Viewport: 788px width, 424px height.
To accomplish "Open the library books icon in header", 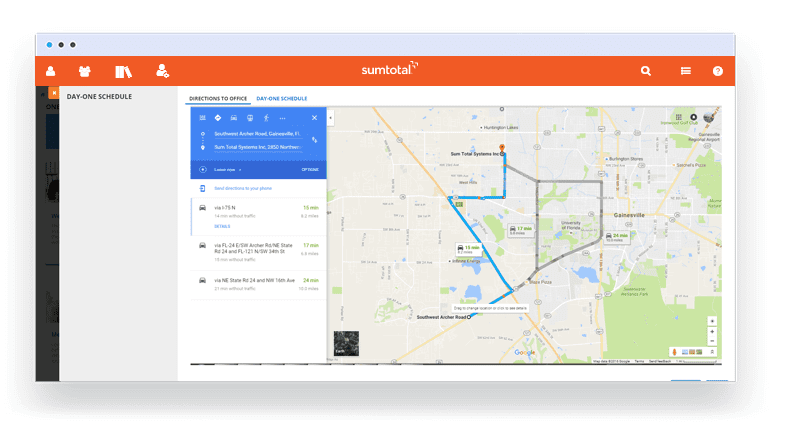I will pos(123,71).
